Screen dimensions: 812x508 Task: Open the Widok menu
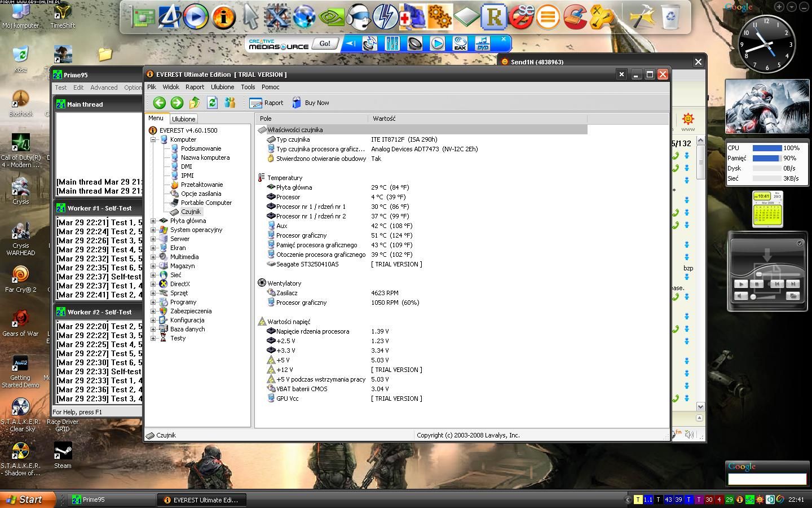[171, 87]
